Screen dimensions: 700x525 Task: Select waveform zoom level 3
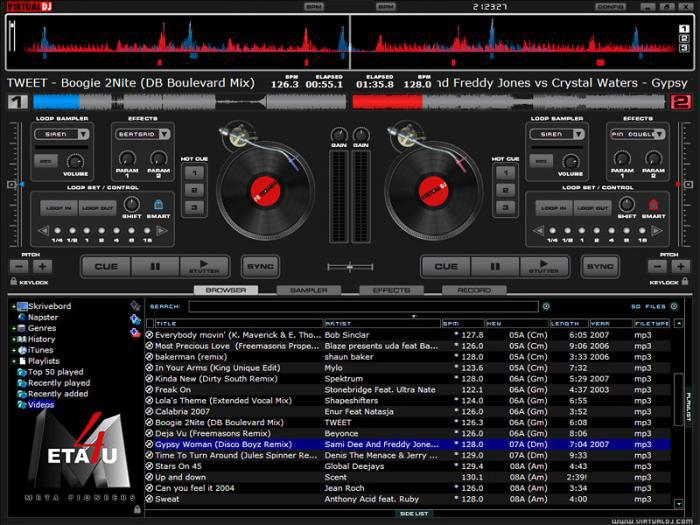684,48
